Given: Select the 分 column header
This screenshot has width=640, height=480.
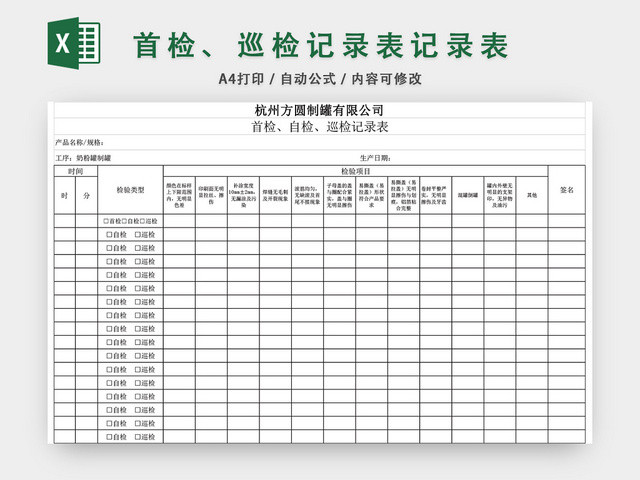Looking at the screenshot, I should pyautogui.click(x=87, y=196).
